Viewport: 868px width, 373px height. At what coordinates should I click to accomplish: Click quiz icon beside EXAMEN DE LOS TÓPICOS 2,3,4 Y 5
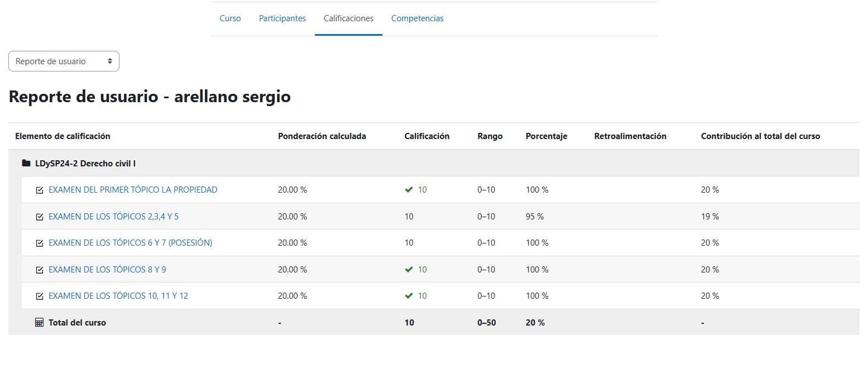(x=39, y=217)
